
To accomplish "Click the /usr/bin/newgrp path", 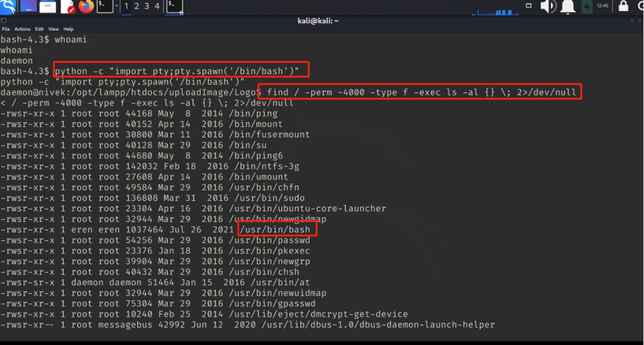I will tap(270, 262).
